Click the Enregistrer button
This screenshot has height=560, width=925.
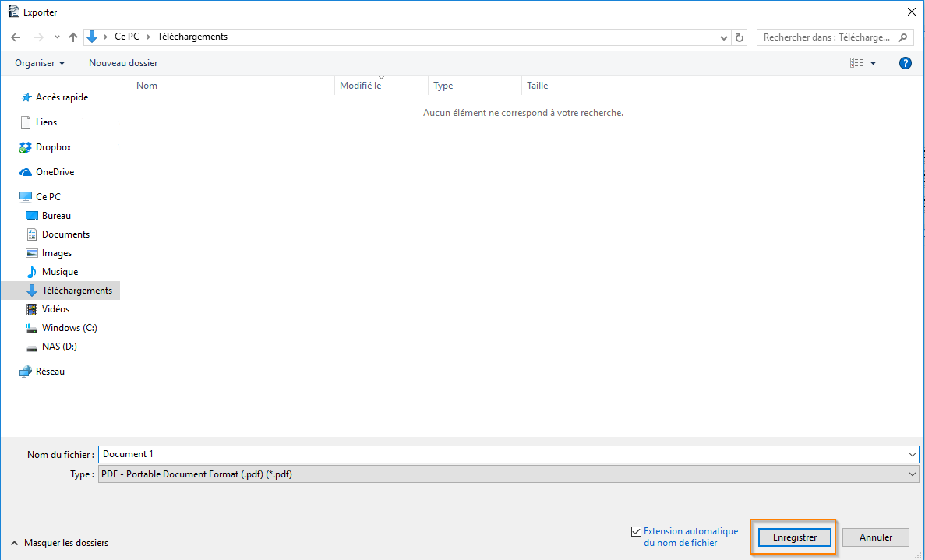click(794, 537)
